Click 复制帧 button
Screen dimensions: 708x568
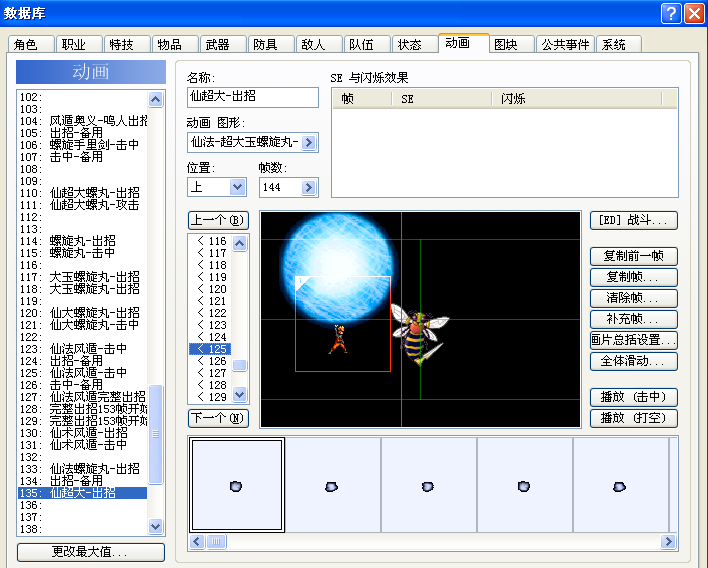coord(633,277)
